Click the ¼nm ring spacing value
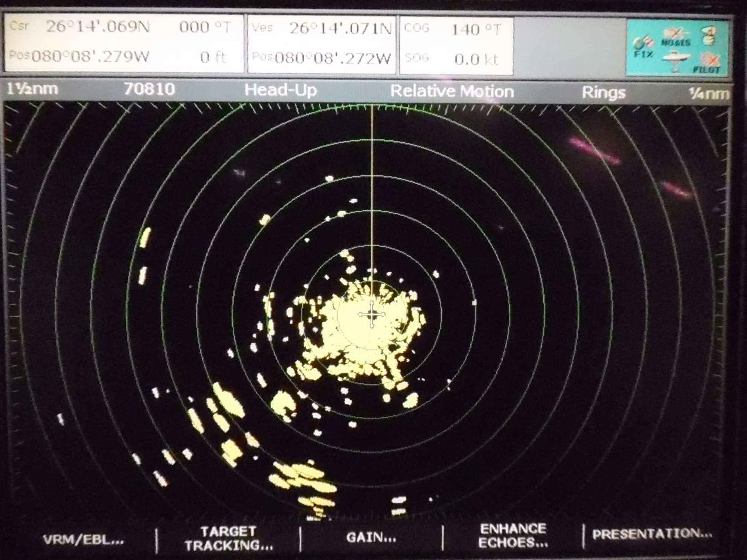The width and height of the screenshot is (747, 560). click(x=709, y=93)
